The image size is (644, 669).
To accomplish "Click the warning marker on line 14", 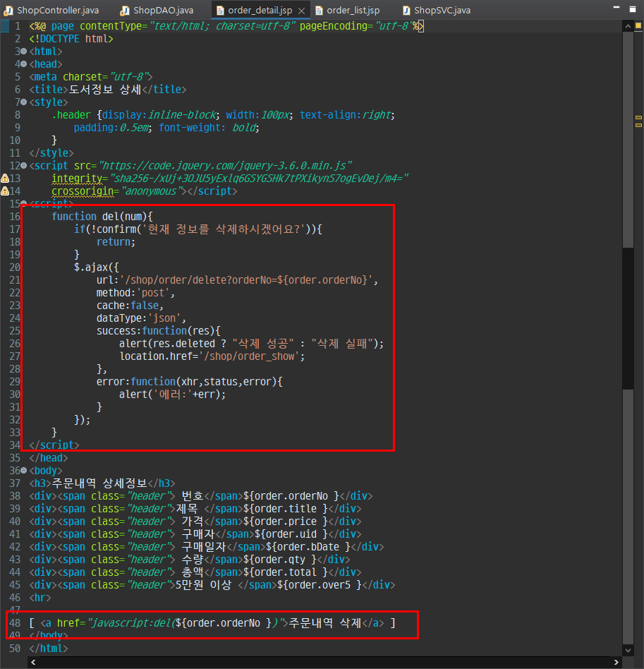I will coord(5,191).
